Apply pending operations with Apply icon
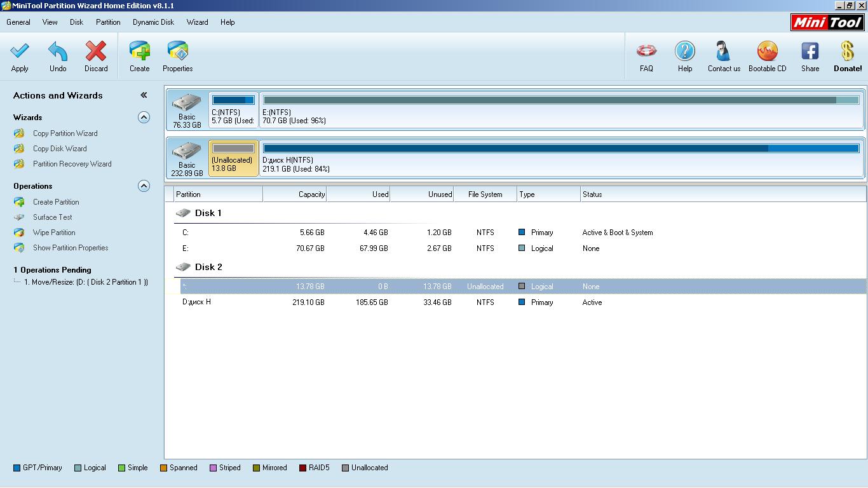868x488 pixels. (20, 51)
